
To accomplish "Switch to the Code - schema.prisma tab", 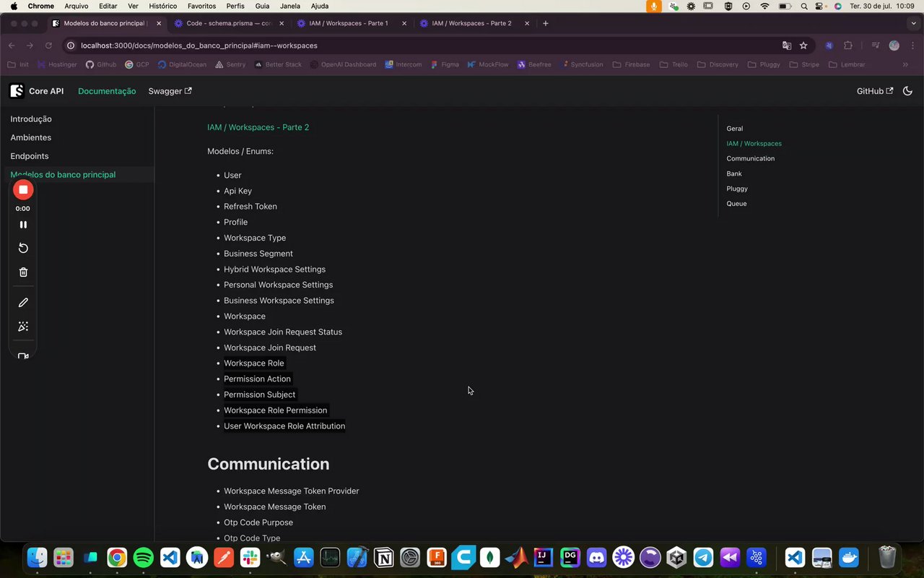I will (x=228, y=23).
